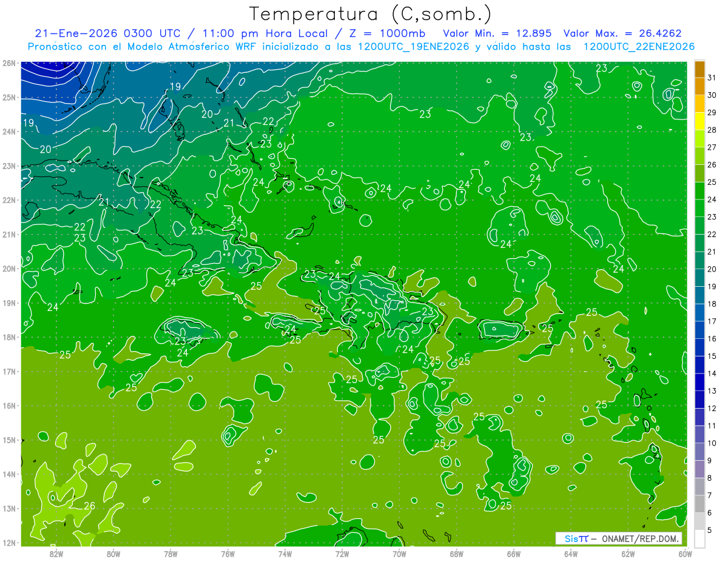
Task: Click the 16N latitude axis label
Action: click(8, 406)
